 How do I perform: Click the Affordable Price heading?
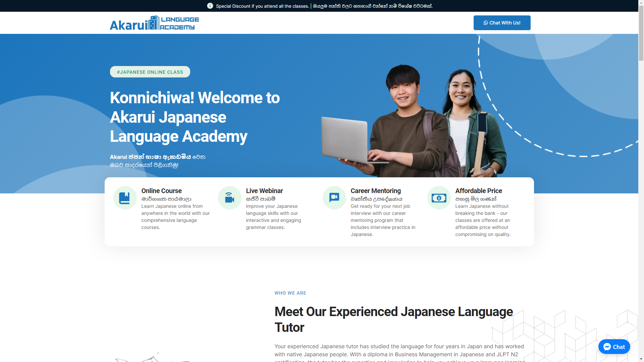click(478, 191)
